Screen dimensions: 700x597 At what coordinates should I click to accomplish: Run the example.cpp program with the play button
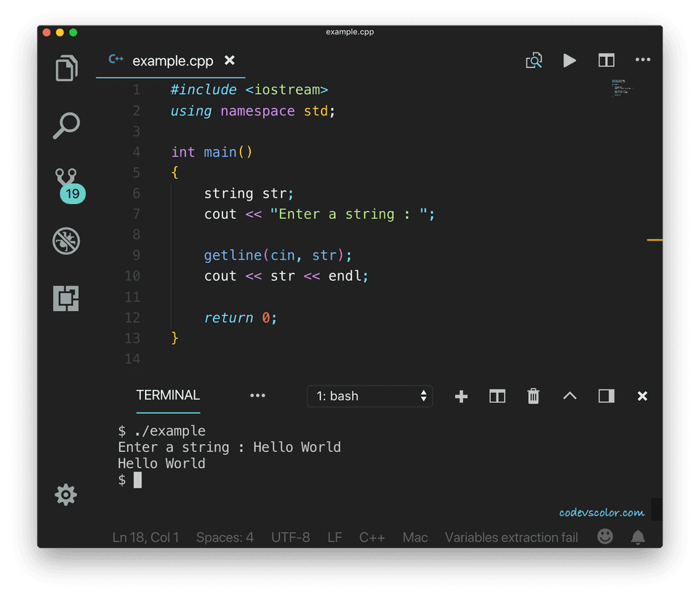[x=569, y=61]
